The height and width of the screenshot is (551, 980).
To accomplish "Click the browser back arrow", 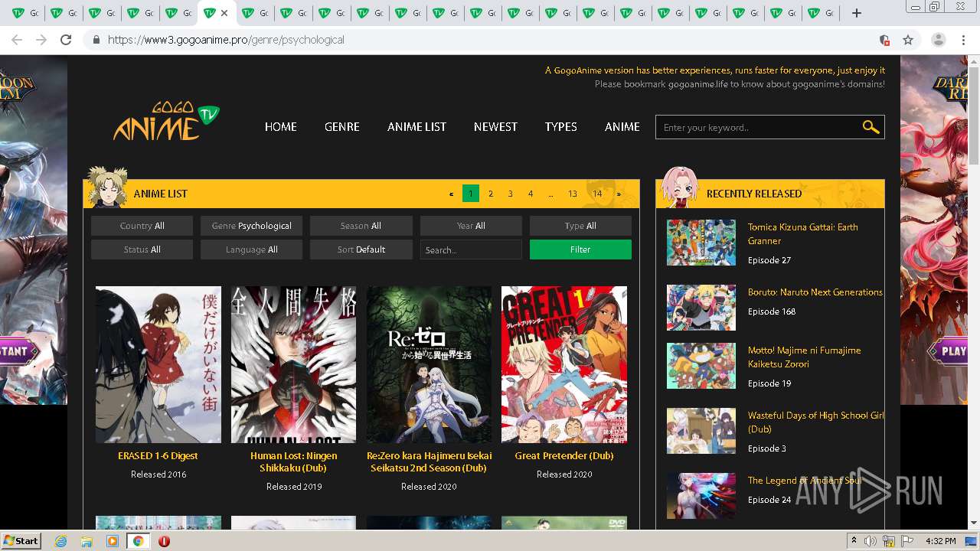I will point(17,40).
